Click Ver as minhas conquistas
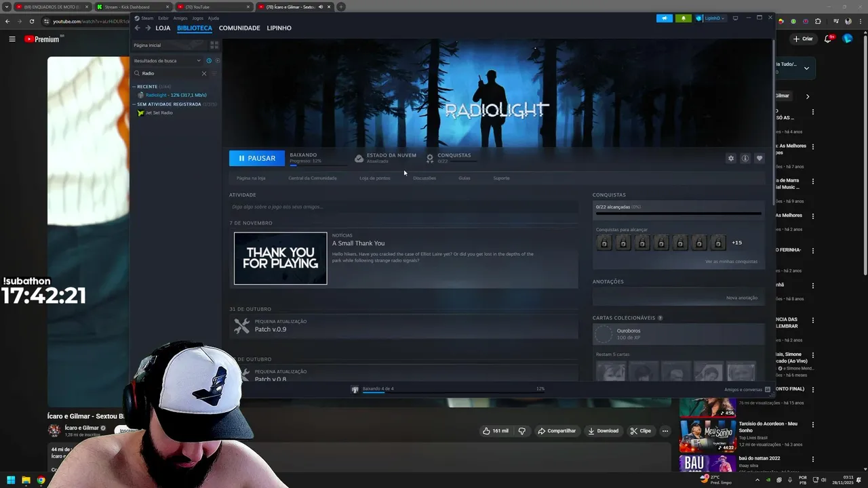868x488 pixels. tap(731, 262)
